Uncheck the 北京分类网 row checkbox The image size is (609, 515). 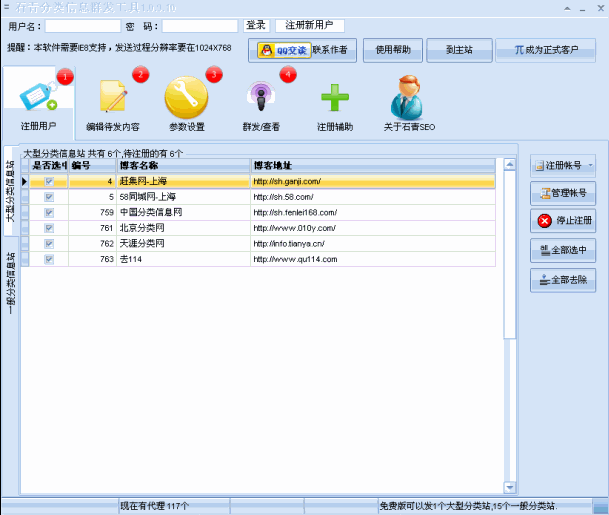point(49,228)
